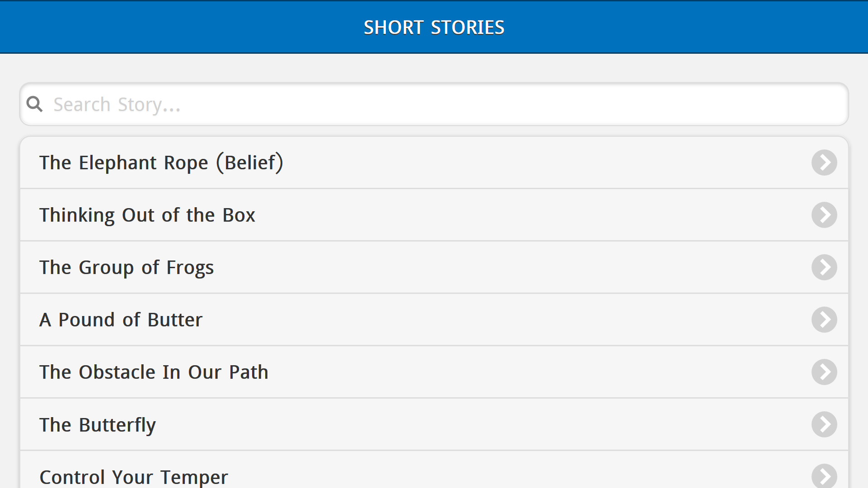Open The Elephant Rope (Belief) story
The width and height of the screenshot is (868, 488).
pyautogui.click(x=161, y=163)
